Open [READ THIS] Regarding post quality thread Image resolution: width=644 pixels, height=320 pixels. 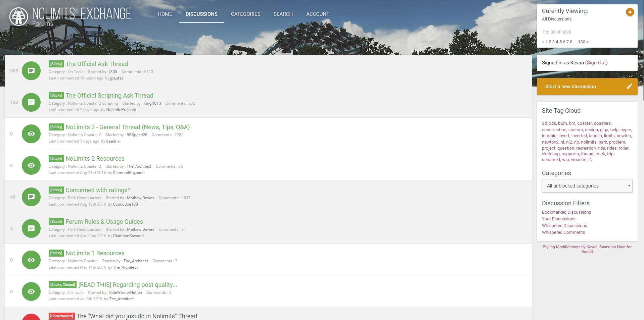point(128,284)
